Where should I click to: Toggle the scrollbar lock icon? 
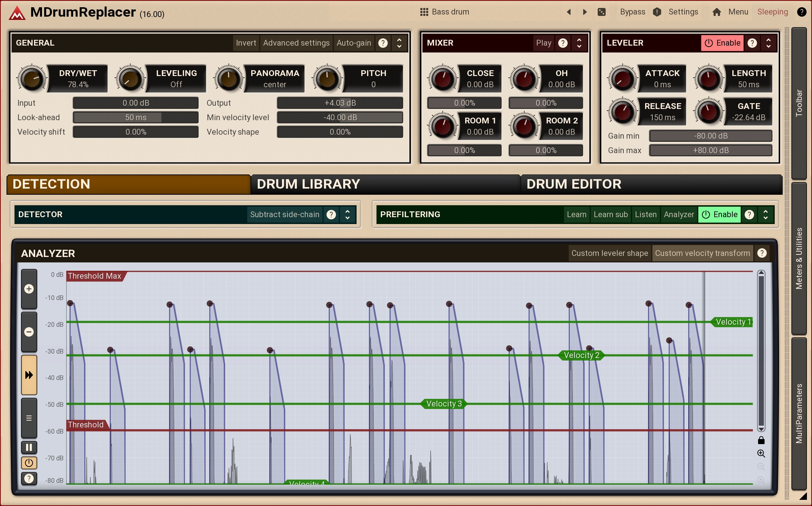tap(761, 440)
